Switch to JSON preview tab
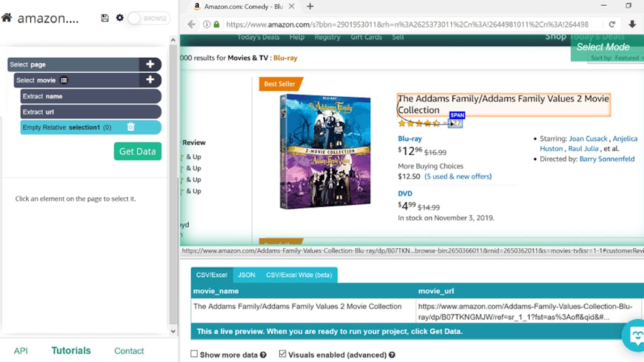Viewport: 644px width, 362px height. [247, 275]
